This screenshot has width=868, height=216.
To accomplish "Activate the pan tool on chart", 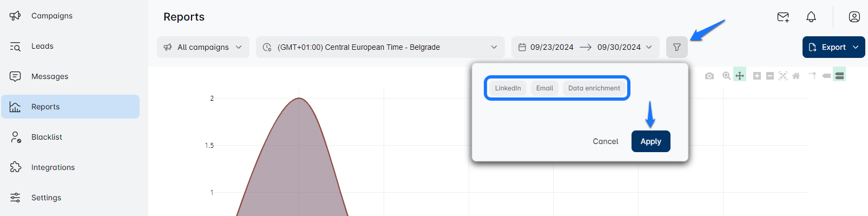I will [740, 75].
